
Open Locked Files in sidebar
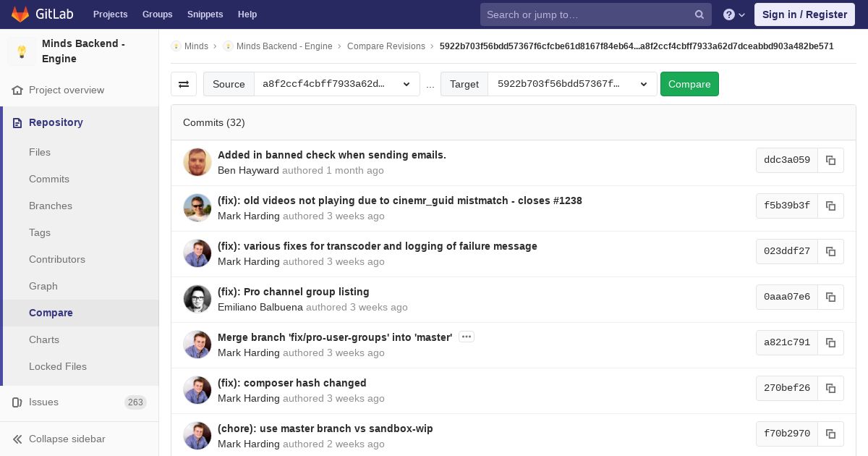58,366
